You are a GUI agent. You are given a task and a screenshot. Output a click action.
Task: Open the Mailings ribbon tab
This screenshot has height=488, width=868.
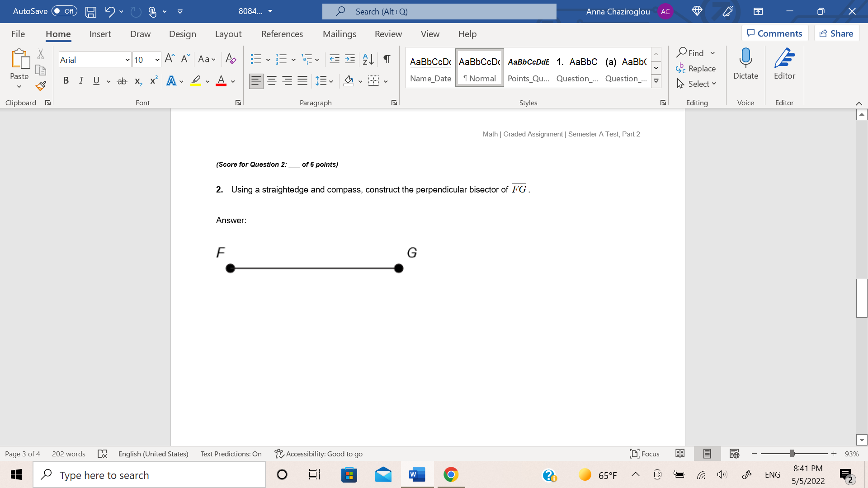click(x=340, y=34)
